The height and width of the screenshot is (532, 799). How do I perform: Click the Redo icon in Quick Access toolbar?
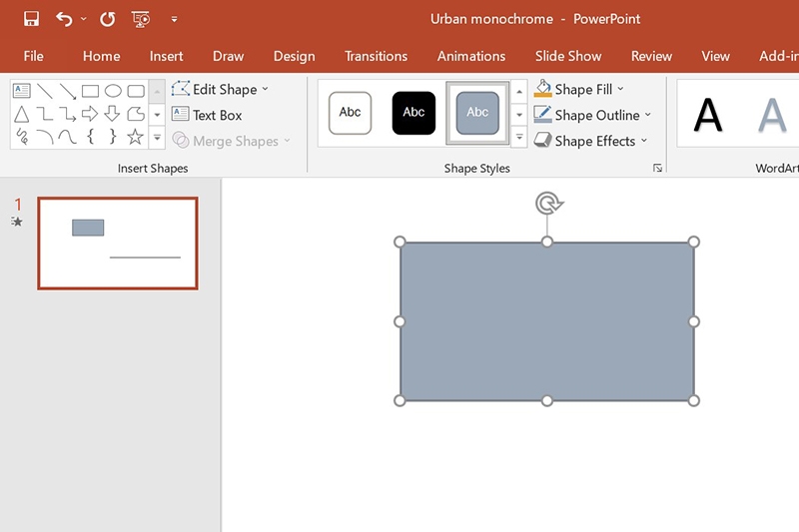(108, 19)
